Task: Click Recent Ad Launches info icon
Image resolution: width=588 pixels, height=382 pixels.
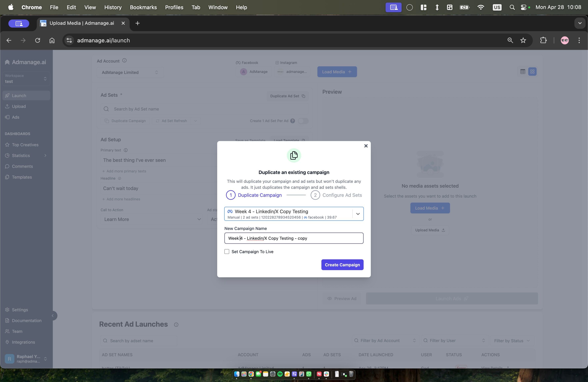Action: [x=176, y=324]
